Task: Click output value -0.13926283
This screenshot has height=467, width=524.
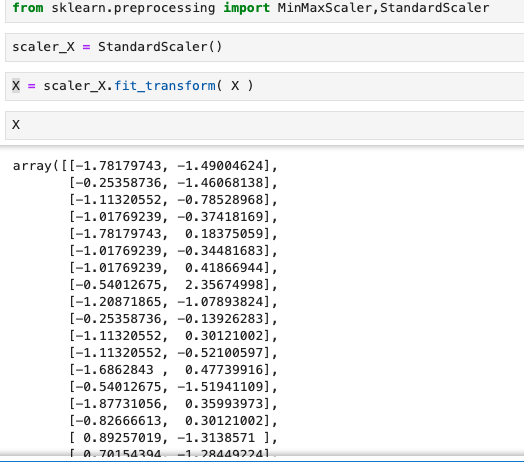Action: [x=221, y=319]
